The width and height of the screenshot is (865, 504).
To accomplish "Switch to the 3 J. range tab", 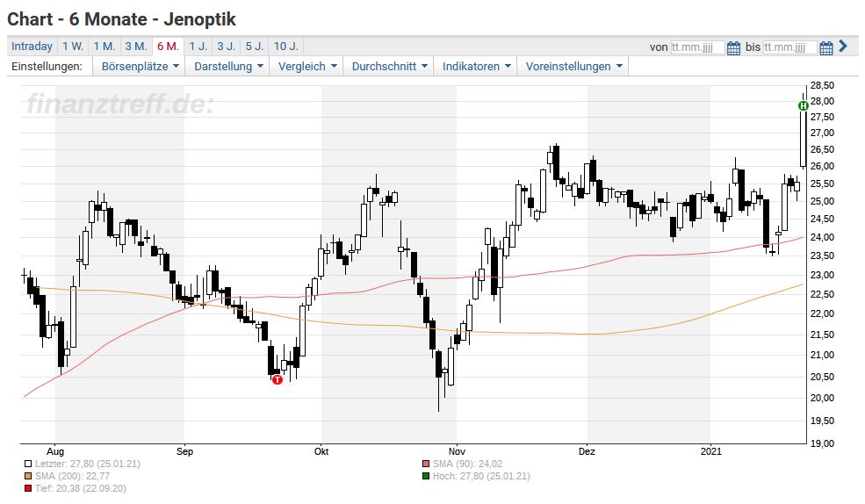I will click(227, 47).
